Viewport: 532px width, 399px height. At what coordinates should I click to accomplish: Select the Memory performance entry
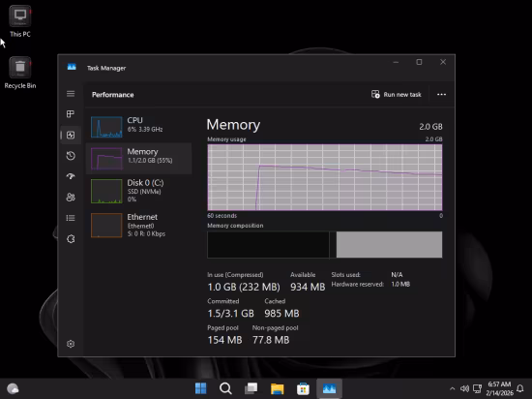tap(138, 158)
